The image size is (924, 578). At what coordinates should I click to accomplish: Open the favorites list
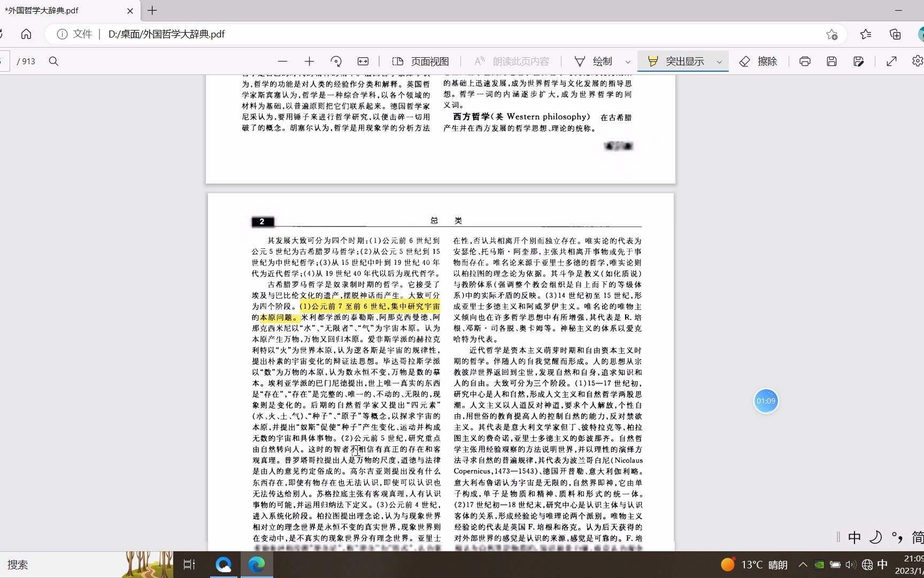click(x=866, y=34)
